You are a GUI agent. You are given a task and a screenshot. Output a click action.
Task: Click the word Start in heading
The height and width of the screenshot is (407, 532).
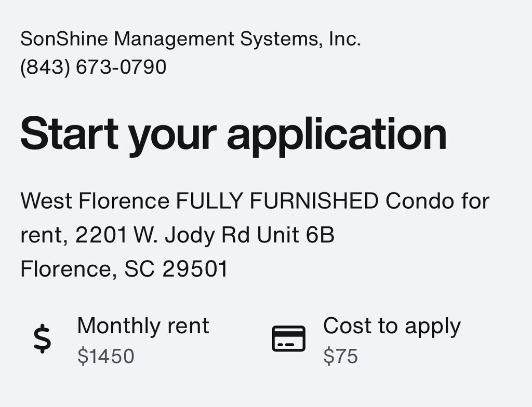pos(69,133)
